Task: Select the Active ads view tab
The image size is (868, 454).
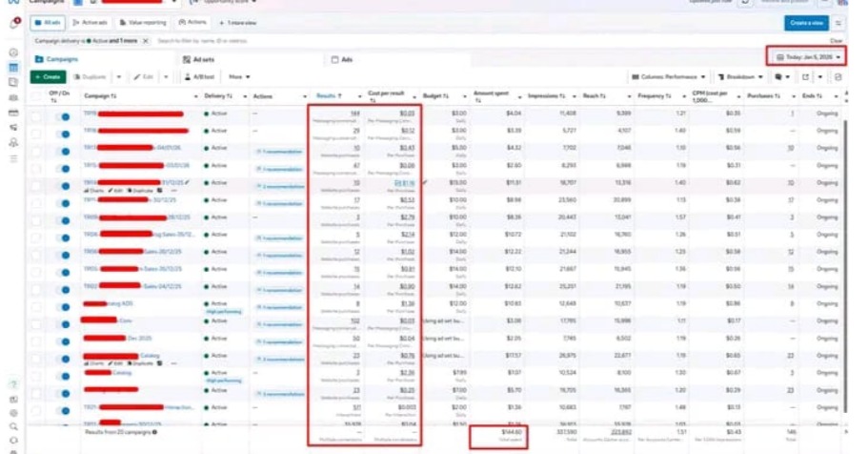Action: pyautogui.click(x=92, y=21)
